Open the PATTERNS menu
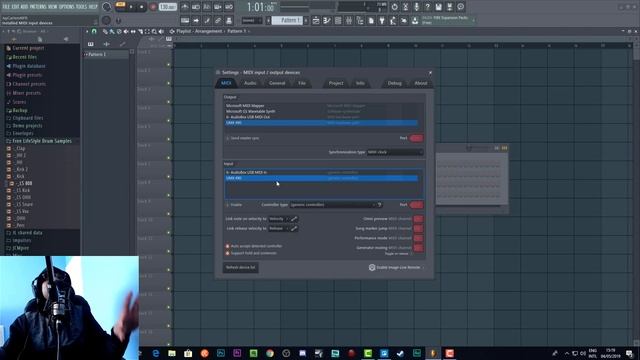640x360 pixels. pyautogui.click(x=39, y=7)
